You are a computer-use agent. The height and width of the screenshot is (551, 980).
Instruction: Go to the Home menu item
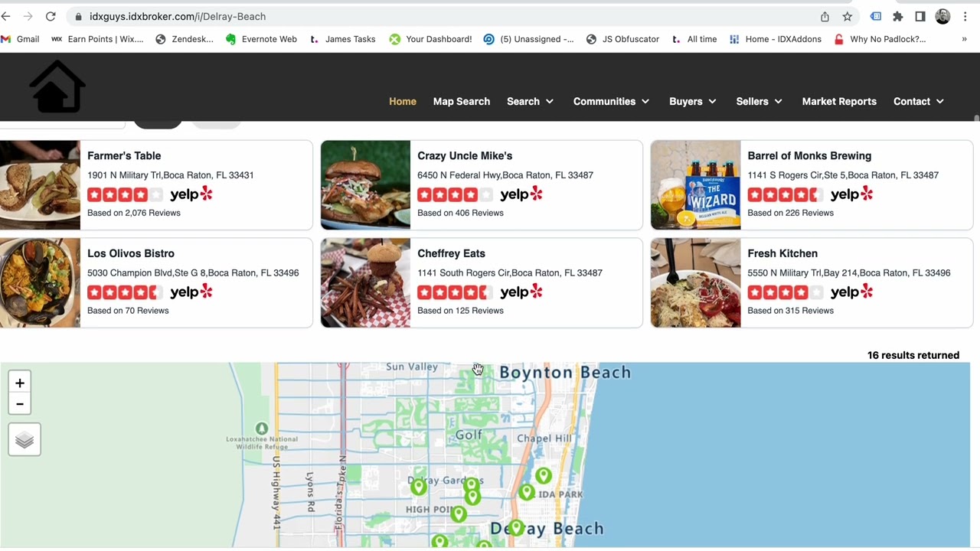pos(403,101)
